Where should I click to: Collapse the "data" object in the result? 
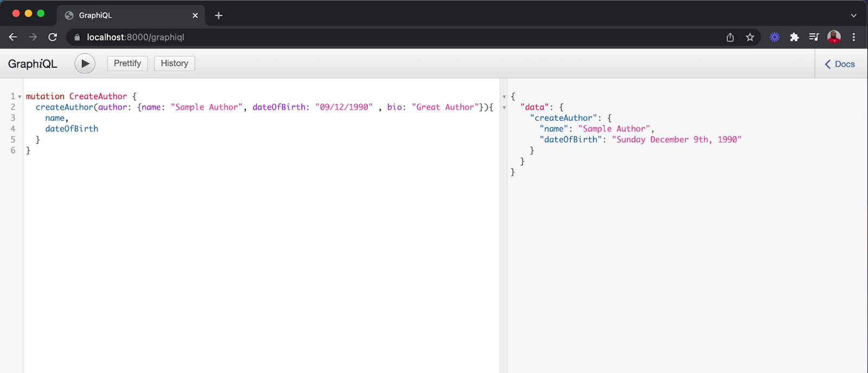click(x=504, y=107)
